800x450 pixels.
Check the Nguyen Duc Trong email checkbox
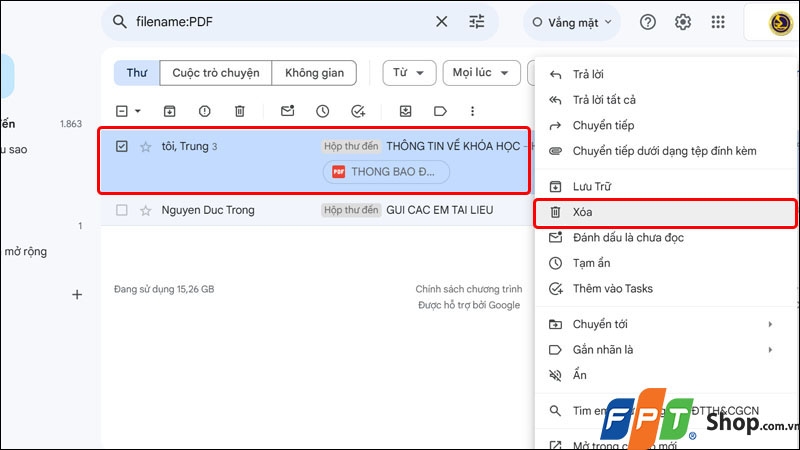click(121, 210)
